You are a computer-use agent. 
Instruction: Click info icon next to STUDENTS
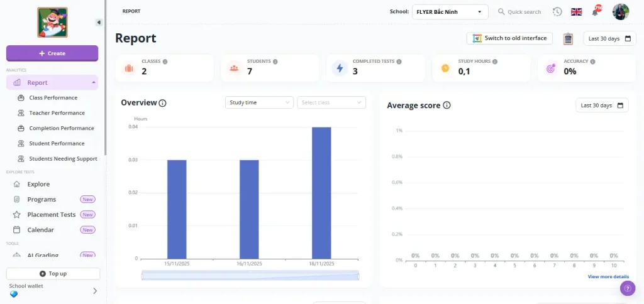click(x=275, y=62)
